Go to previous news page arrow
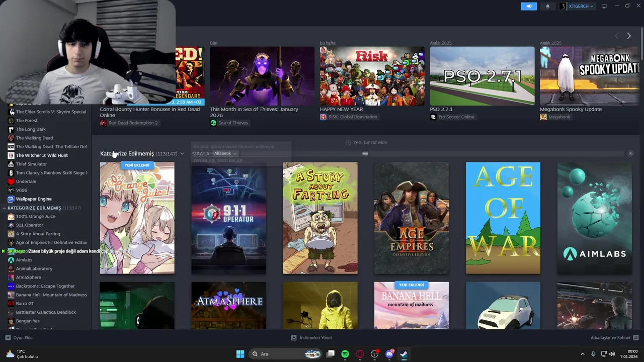Image resolution: width=644 pixels, height=362 pixels. tap(617, 36)
